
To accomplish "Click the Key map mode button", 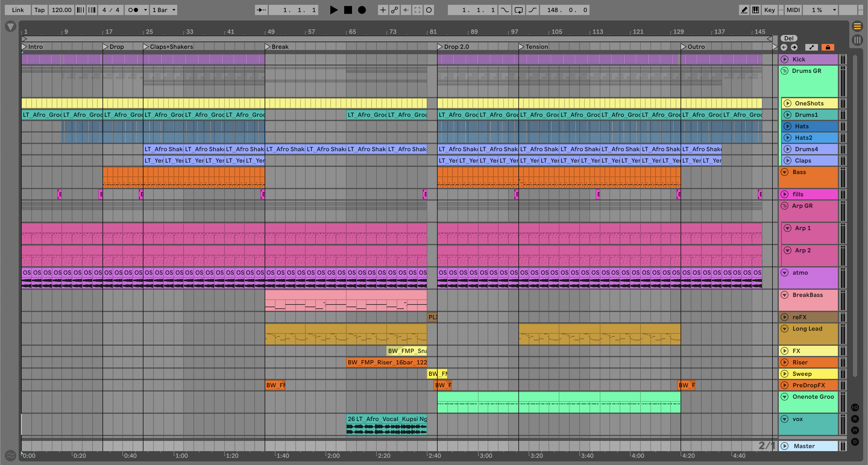I will click(769, 10).
